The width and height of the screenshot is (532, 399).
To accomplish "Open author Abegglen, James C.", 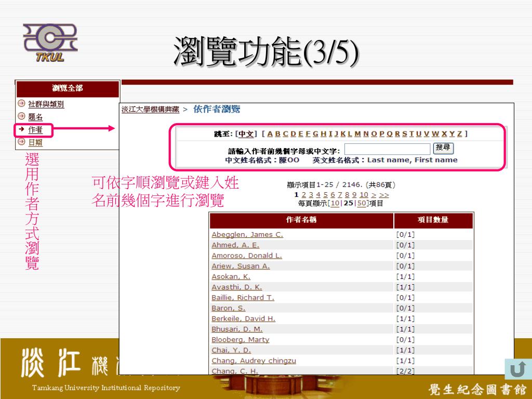I will 247,234.
